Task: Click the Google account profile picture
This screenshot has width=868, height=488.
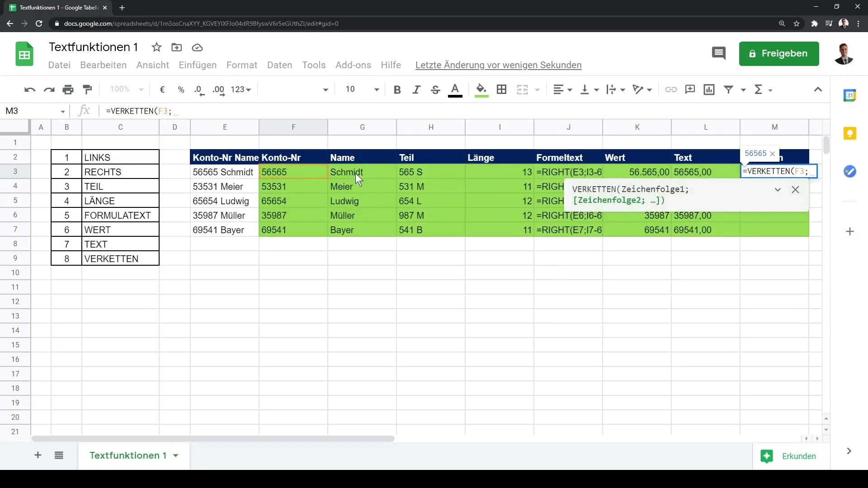Action: tap(844, 54)
